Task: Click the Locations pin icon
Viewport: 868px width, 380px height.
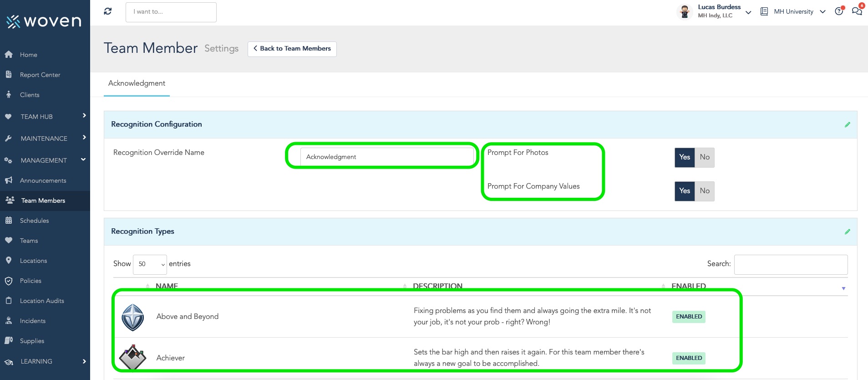Action: (x=8, y=261)
